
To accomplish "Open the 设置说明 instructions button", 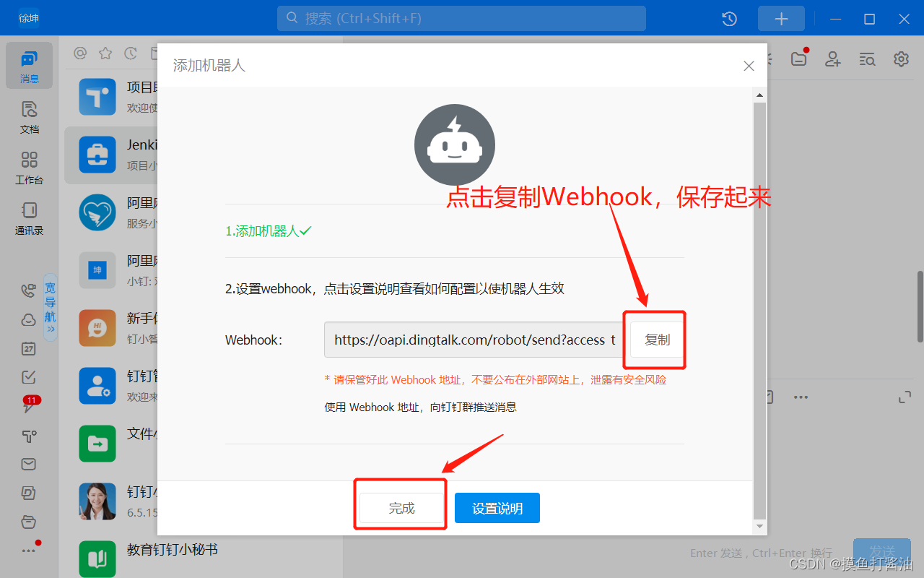I will [497, 508].
